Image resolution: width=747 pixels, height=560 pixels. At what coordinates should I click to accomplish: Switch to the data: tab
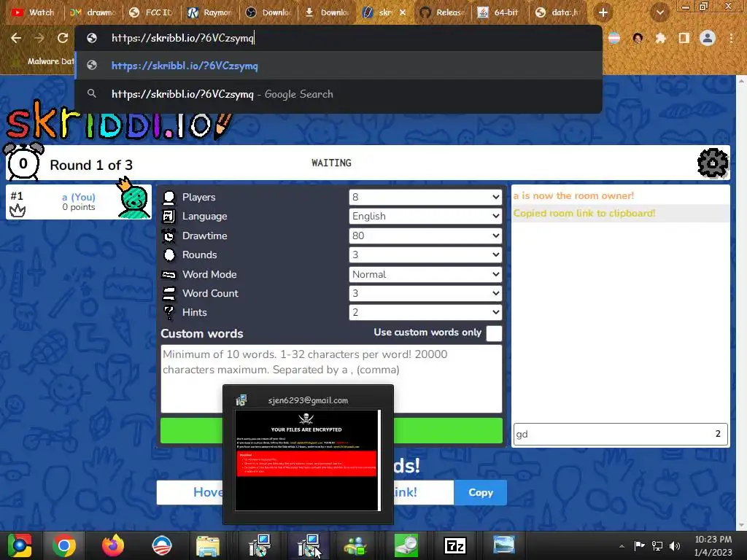coord(558,12)
